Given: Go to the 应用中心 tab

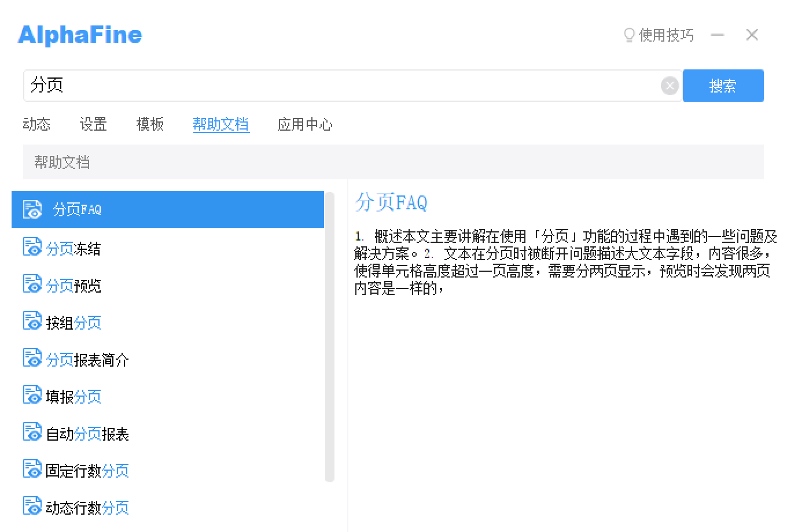Looking at the screenshot, I should [305, 124].
